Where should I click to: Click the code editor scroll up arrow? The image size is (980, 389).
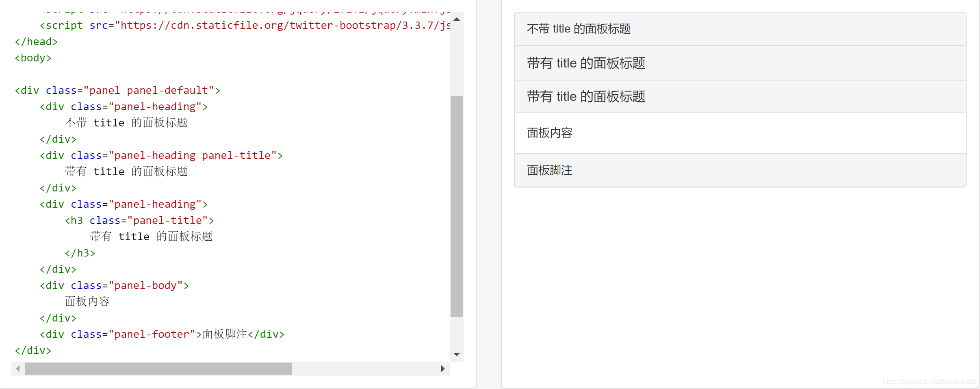457,19
